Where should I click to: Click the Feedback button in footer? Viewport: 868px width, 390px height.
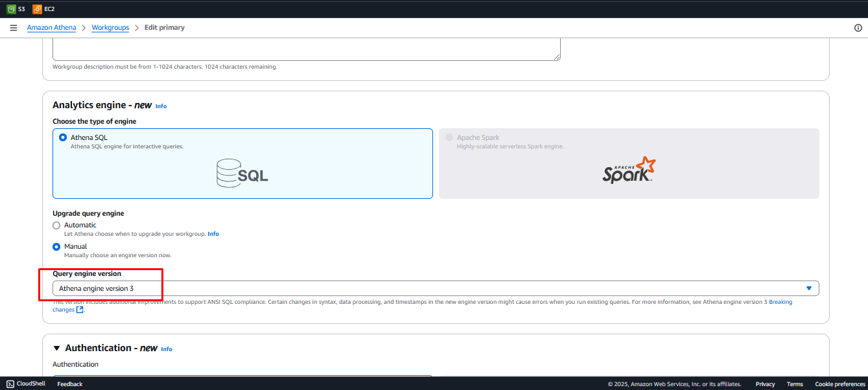(69, 384)
